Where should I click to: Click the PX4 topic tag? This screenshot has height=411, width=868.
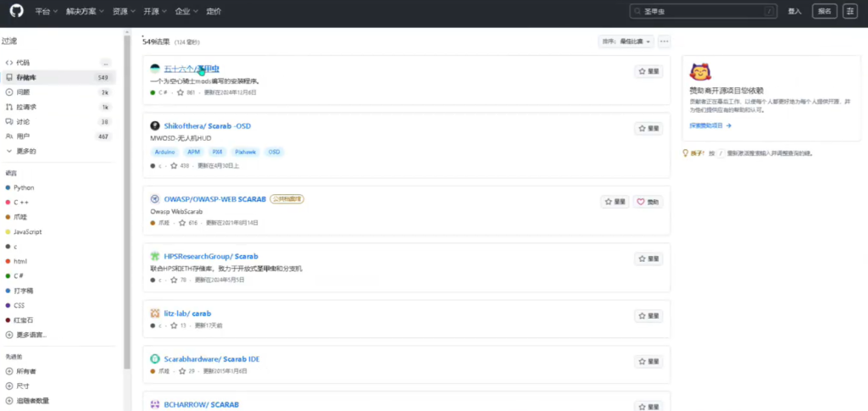click(x=217, y=153)
